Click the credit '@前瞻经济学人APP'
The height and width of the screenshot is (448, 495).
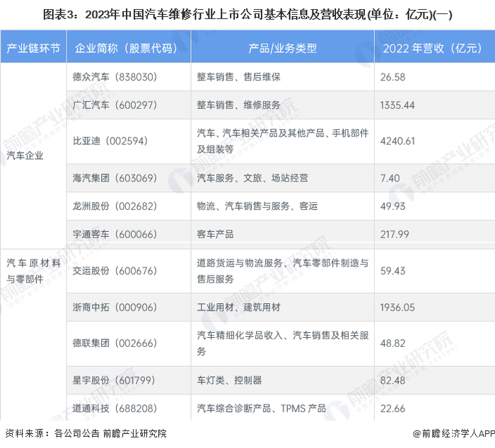click(x=454, y=433)
